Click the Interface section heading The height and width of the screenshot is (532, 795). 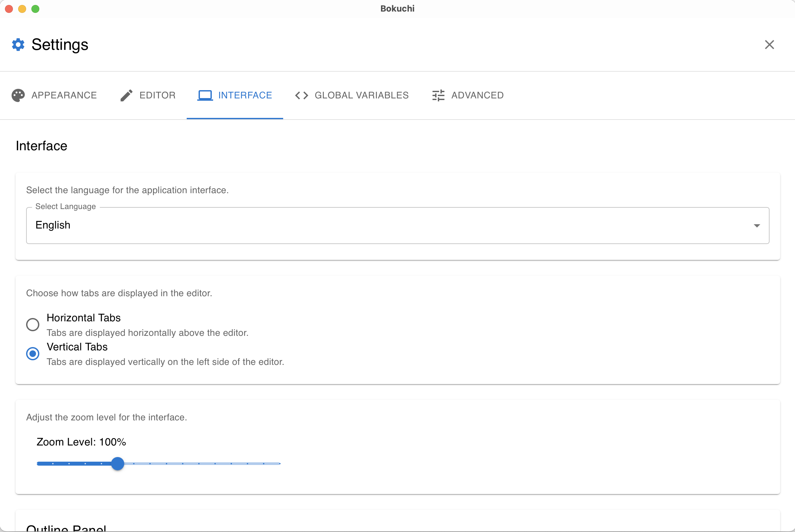41,146
